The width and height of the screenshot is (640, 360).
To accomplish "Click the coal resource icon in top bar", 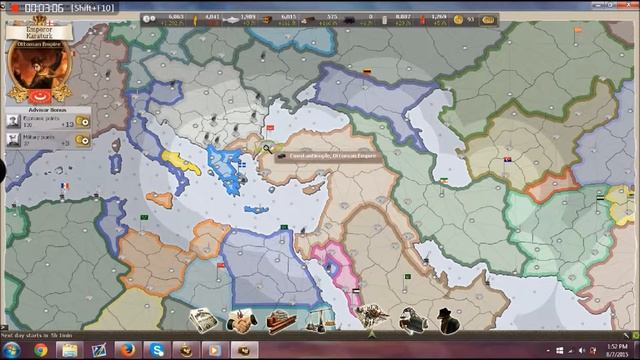I will (x=349, y=20).
